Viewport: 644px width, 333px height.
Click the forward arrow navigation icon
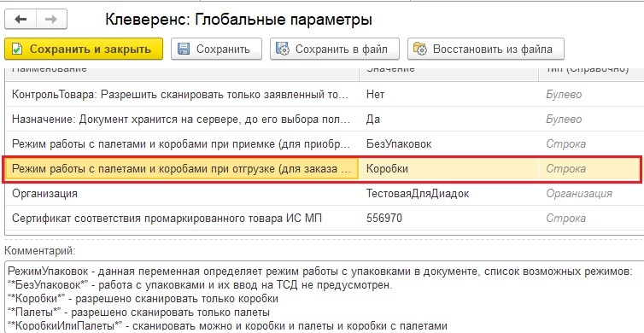point(51,20)
